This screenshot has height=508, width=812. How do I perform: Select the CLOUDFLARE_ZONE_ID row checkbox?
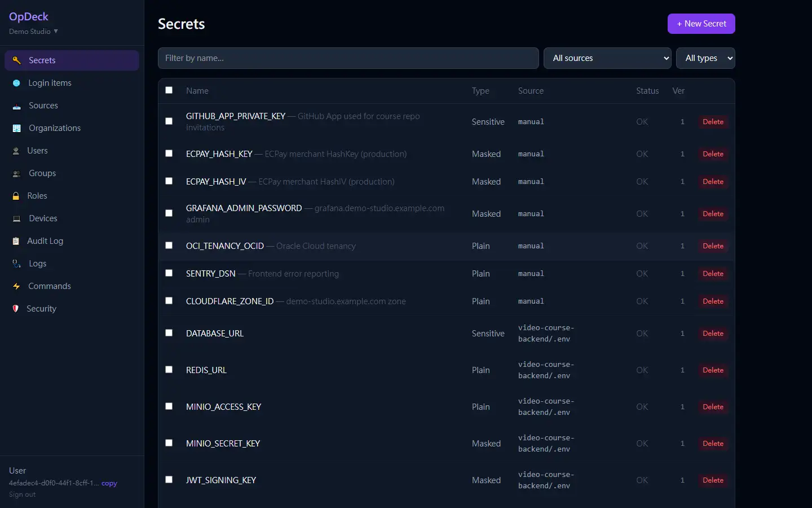coord(169,301)
